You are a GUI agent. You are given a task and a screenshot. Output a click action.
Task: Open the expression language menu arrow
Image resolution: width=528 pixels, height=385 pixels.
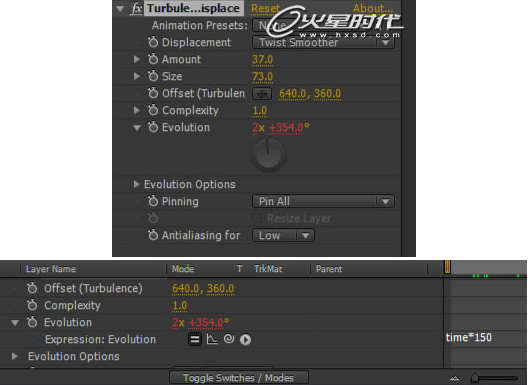pos(245,340)
